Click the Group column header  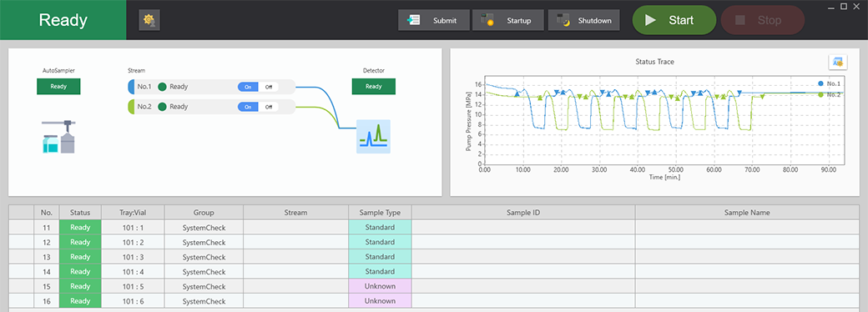coord(204,213)
